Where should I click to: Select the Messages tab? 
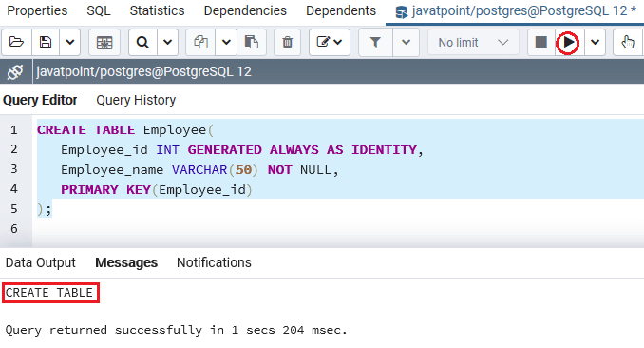coord(126,262)
